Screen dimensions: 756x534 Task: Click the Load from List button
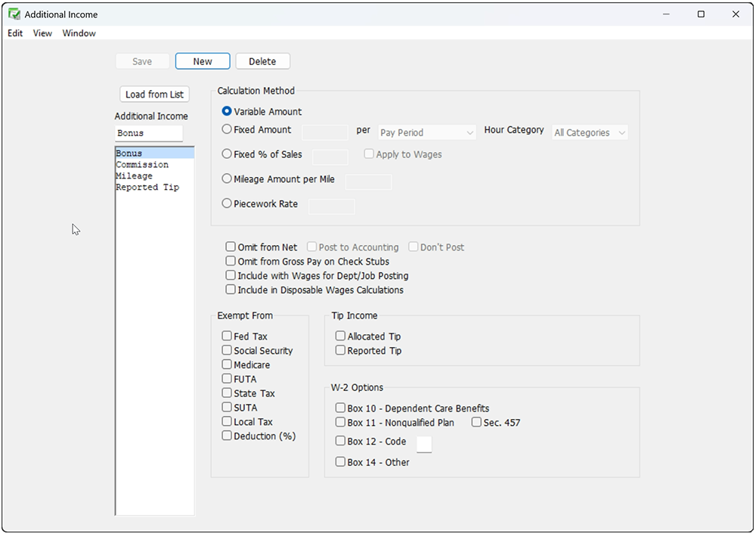(154, 94)
